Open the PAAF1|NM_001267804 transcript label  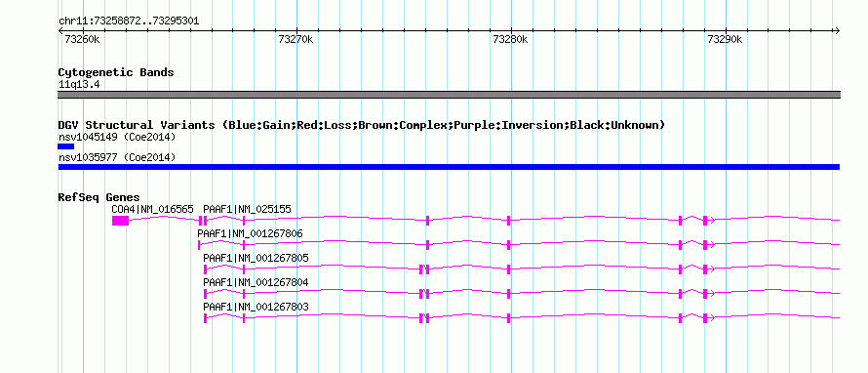click(x=256, y=282)
